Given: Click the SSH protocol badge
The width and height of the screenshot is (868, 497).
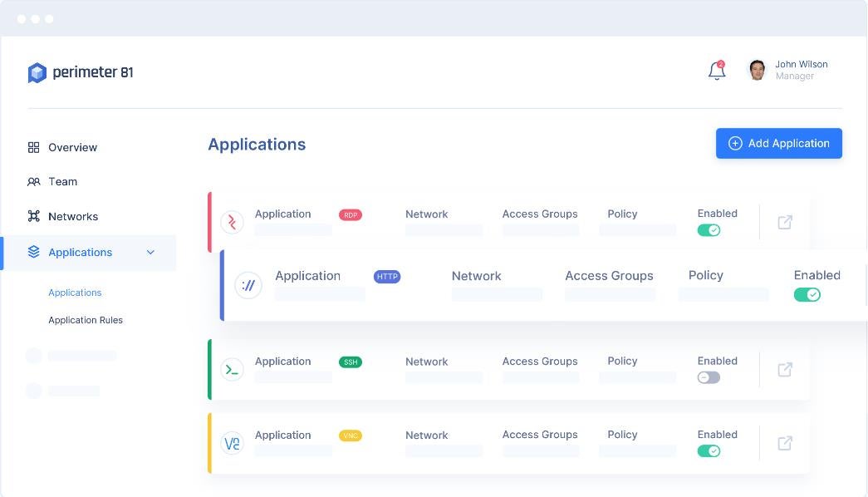Looking at the screenshot, I should (x=351, y=362).
